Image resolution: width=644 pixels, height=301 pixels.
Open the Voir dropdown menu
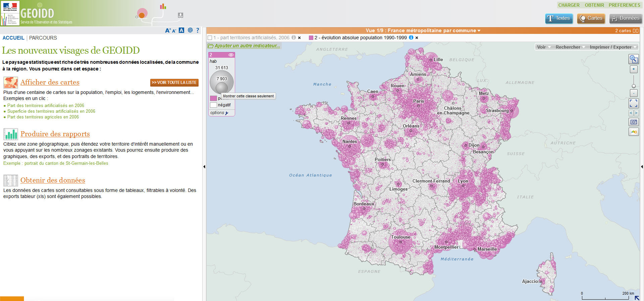tap(543, 47)
